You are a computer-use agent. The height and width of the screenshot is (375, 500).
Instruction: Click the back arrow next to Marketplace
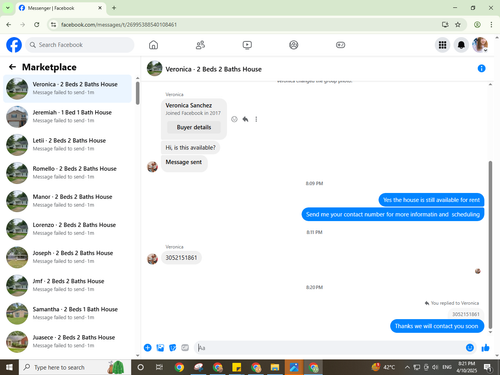tap(12, 67)
